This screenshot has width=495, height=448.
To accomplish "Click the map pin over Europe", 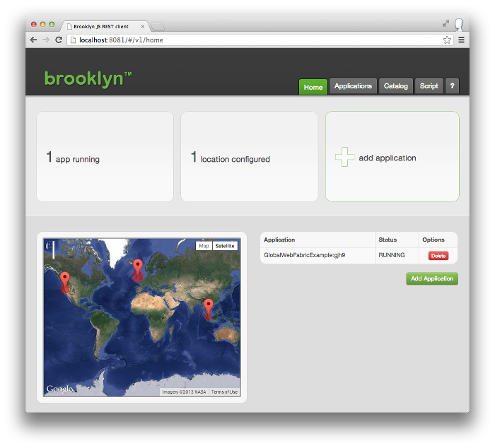I will (138, 268).
